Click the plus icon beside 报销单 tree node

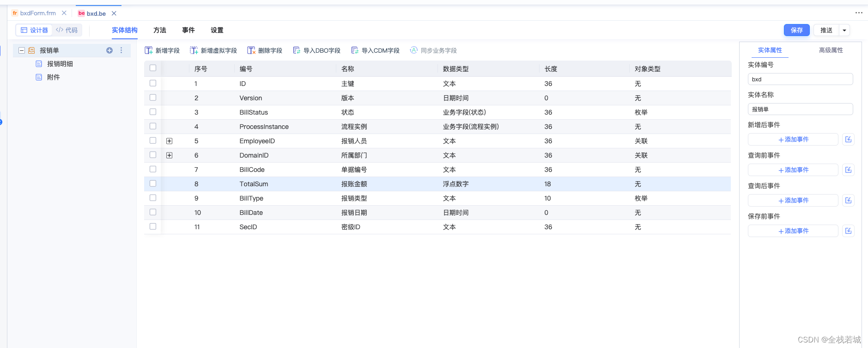[109, 50]
